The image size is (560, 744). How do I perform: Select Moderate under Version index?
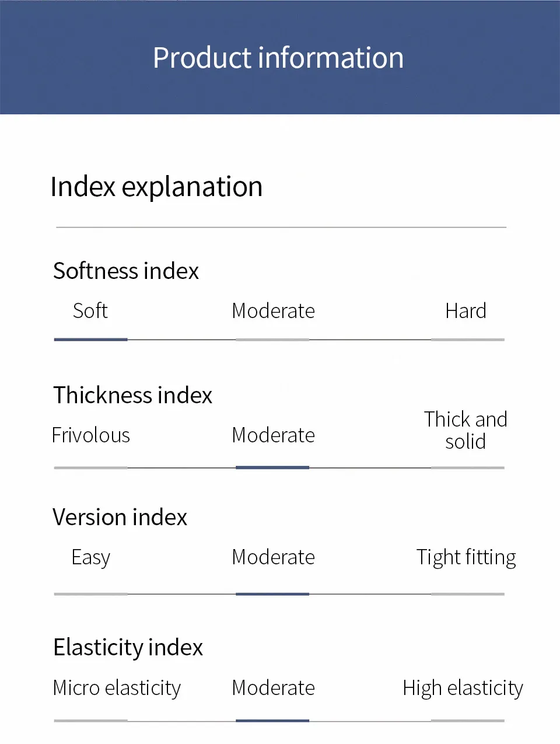(x=273, y=557)
